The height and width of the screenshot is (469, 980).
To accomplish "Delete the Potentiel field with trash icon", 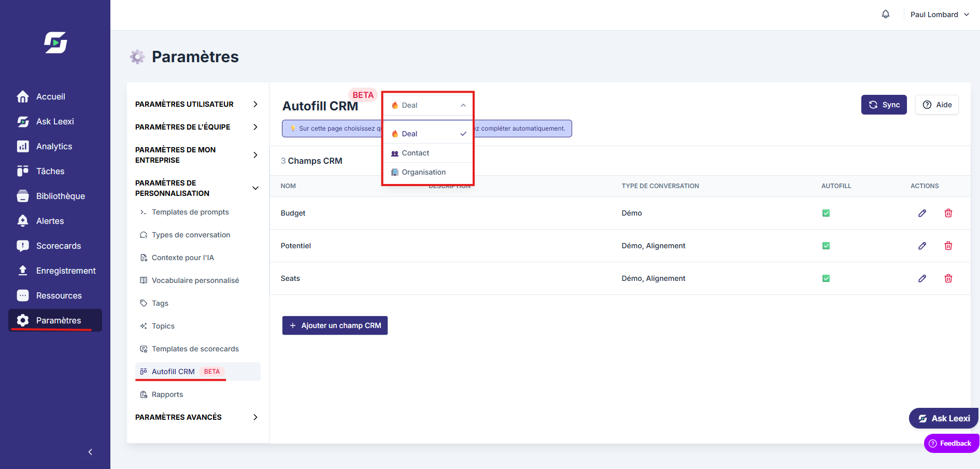I will pyautogui.click(x=948, y=246).
